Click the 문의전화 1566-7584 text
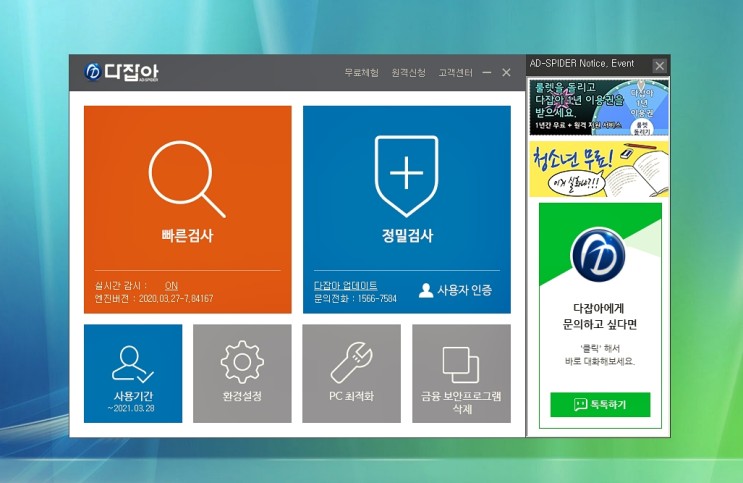The height and width of the screenshot is (483, 743). pos(355,299)
